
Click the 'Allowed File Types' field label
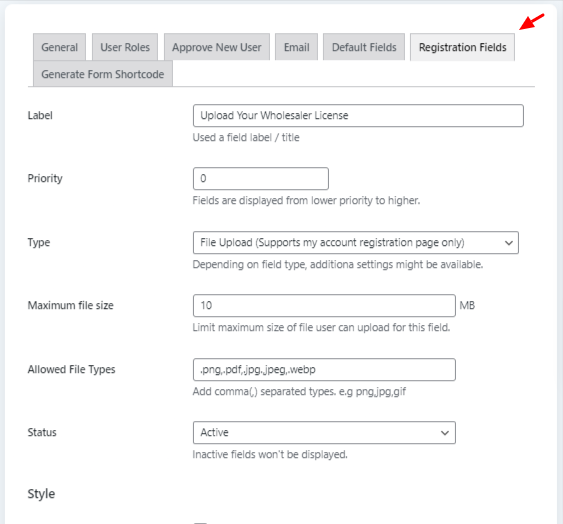tap(71, 369)
